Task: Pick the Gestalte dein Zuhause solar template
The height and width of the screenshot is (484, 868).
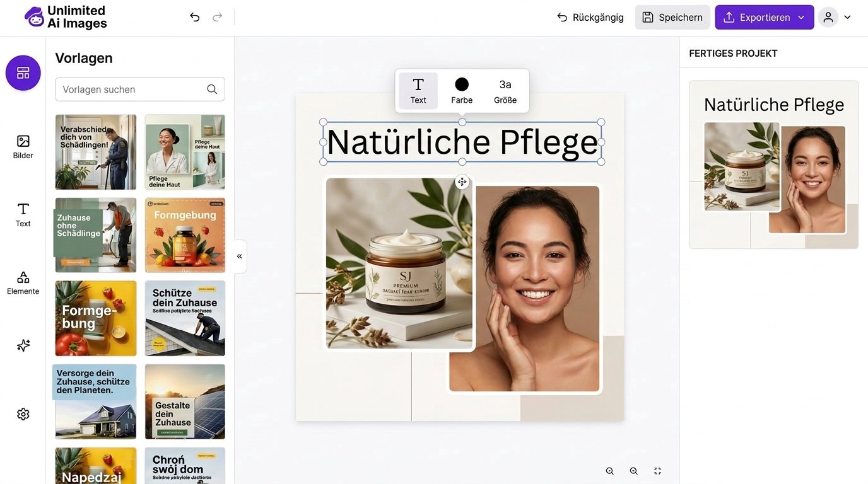Action: click(185, 401)
